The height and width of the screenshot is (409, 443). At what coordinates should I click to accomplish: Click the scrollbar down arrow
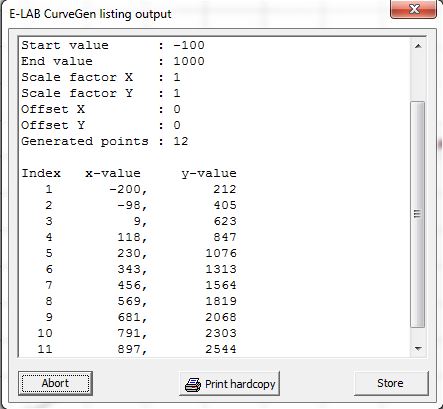(418, 349)
